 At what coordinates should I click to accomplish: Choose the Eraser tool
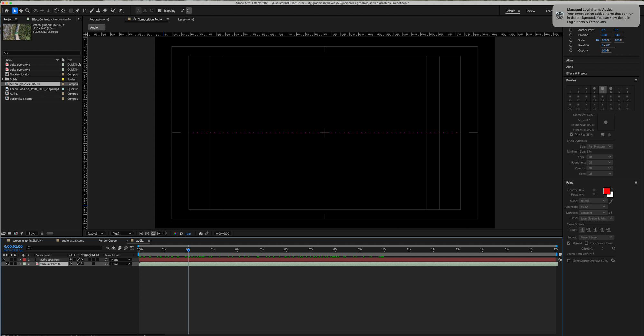coord(105,11)
